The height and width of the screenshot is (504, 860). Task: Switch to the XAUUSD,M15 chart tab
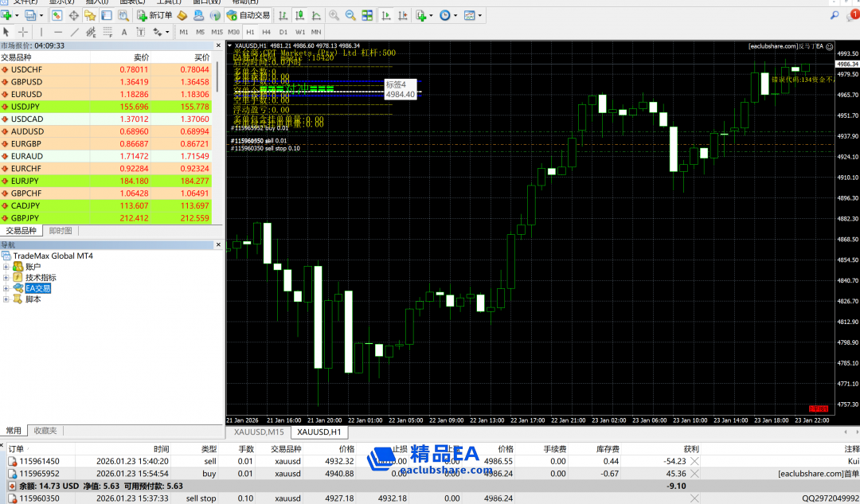[258, 432]
